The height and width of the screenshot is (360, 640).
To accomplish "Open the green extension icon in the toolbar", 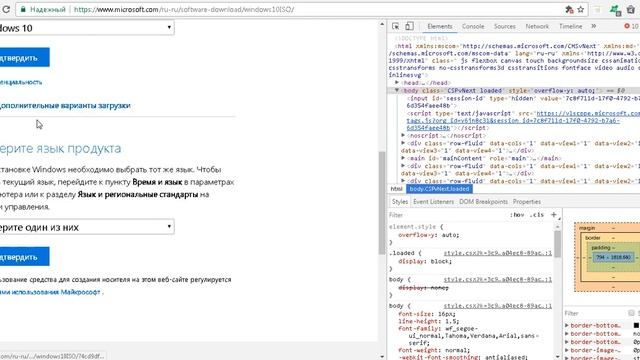I will point(615,10).
